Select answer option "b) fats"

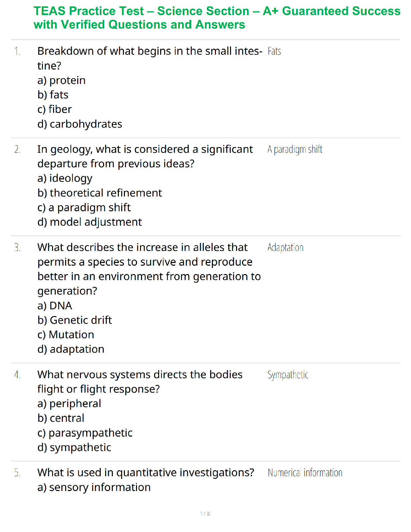[53, 95]
